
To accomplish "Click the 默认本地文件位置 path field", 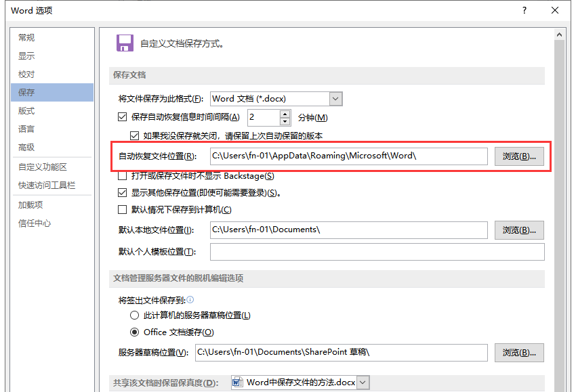I will pyautogui.click(x=348, y=230).
